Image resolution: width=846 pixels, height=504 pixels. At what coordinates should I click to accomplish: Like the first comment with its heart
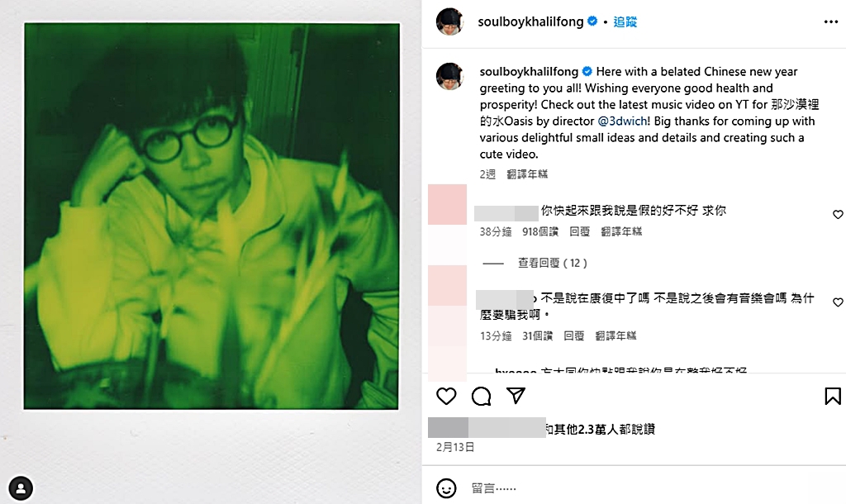(x=838, y=214)
